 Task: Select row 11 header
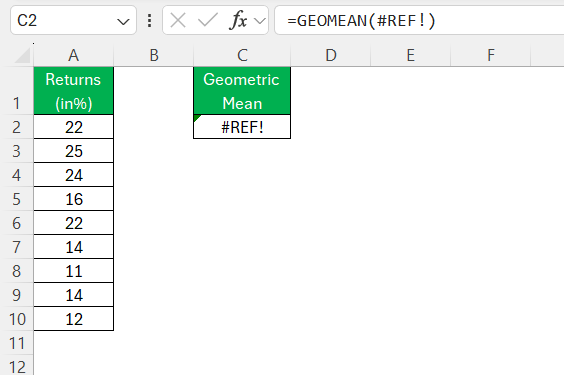[17, 343]
